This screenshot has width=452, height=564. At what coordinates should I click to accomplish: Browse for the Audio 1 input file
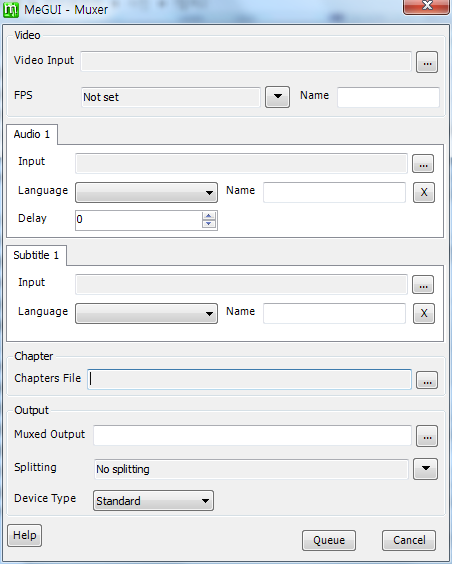423,164
